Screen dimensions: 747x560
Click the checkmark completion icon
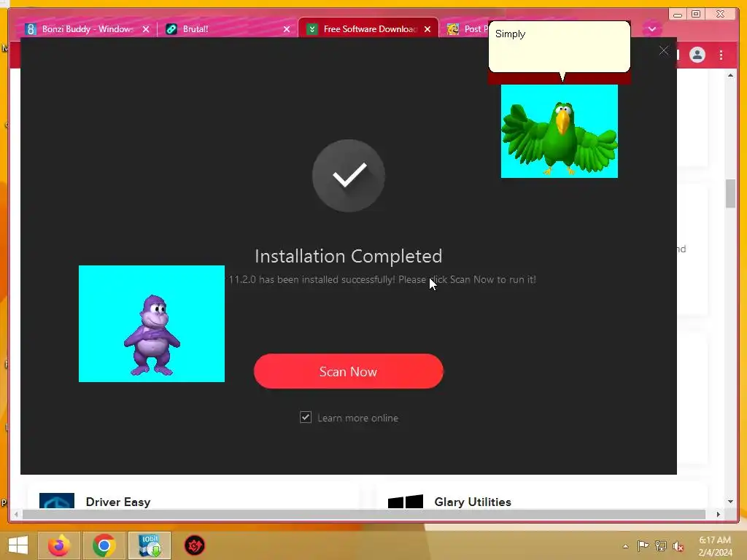349,175
